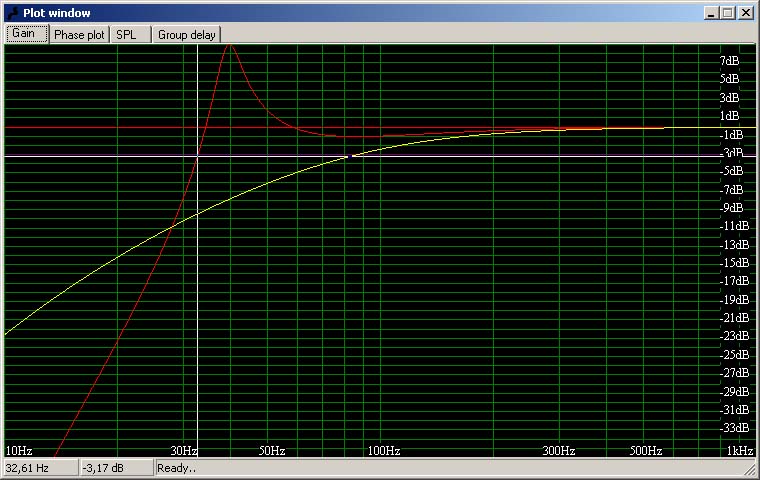This screenshot has width=760, height=480.
Task: Click the 7dB axis label
Action: pyautogui.click(x=729, y=61)
